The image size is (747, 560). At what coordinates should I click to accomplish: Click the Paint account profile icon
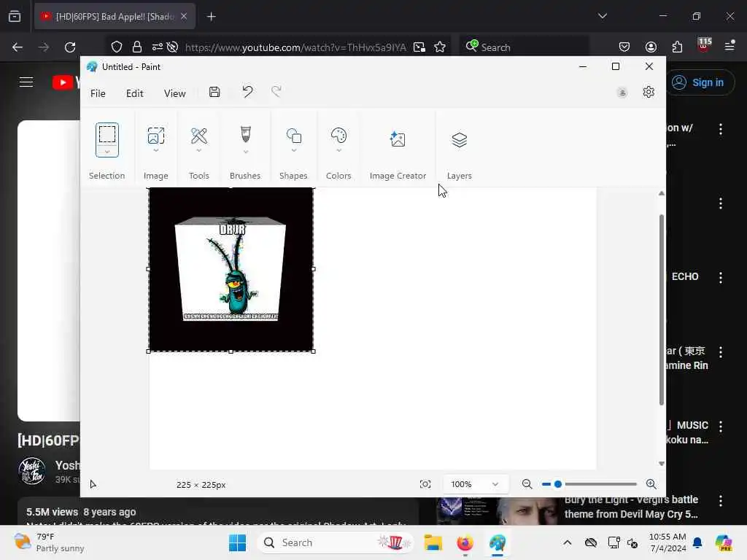coord(622,93)
